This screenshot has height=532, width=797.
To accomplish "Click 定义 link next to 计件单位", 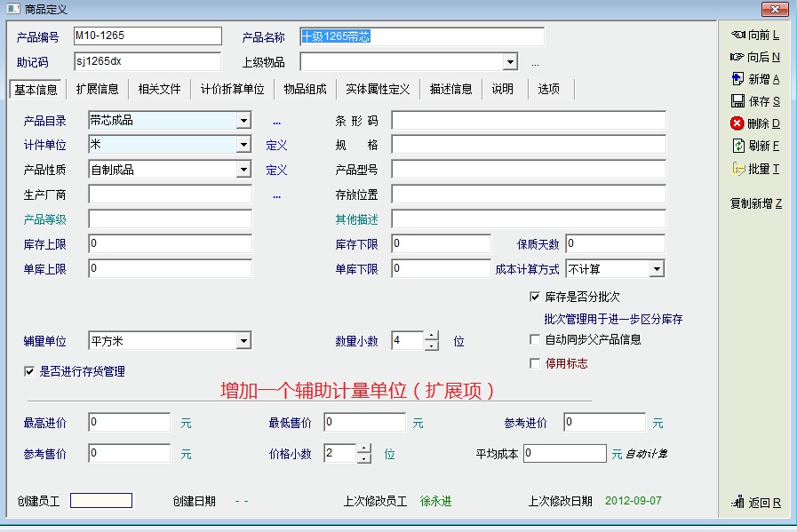I will pyautogui.click(x=276, y=146).
